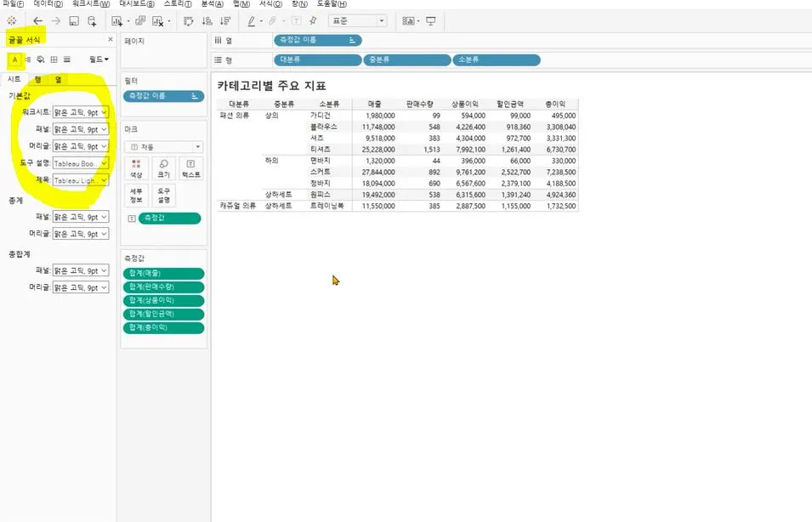Screen dimensions: 812x522
Task: Toggle the highlight pen tool in the toolbar
Action: coord(250,22)
